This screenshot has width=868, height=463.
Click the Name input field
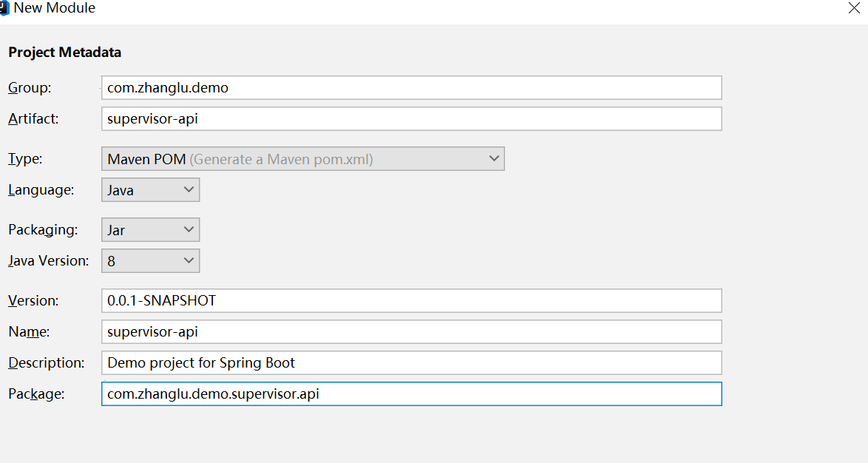[411, 331]
